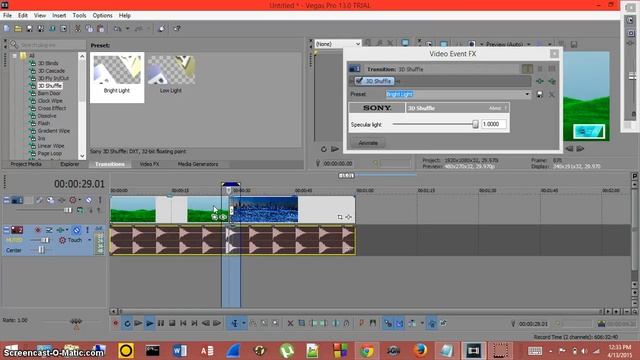This screenshot has height=360, width=640.
Task: Open the Insert menu
Action: point(59,16)
